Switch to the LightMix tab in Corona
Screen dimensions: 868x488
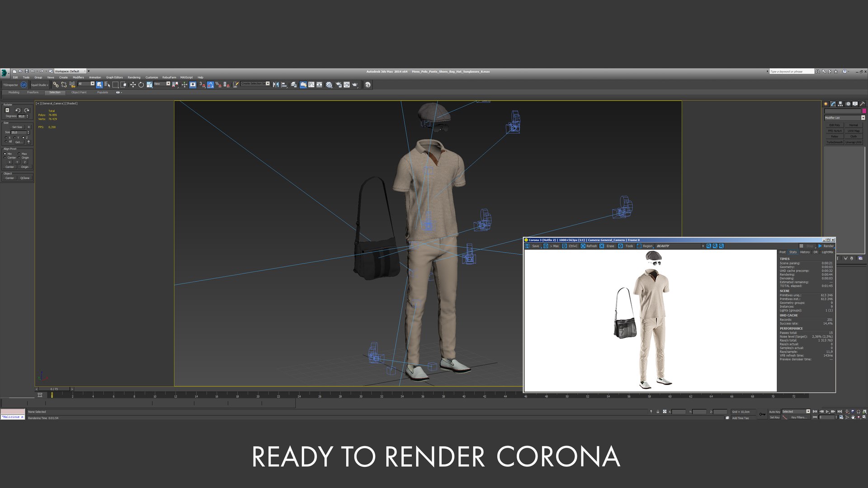pos(827,252)
